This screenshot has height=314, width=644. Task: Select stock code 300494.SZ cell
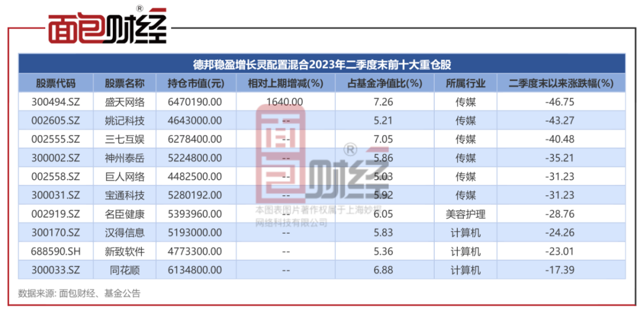pos(55,102)
